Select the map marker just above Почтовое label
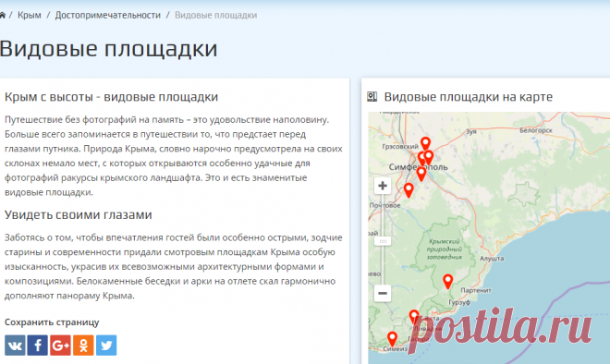This screenshot has height=364, width=610. 409,190
